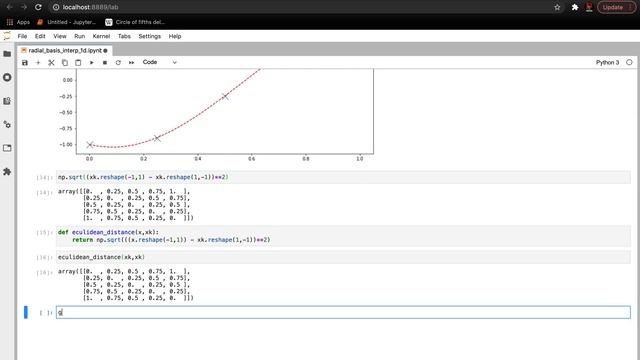Screen dimensions: 640x360
Task: Restart kernel and run all cells icon
Action: 131,62
